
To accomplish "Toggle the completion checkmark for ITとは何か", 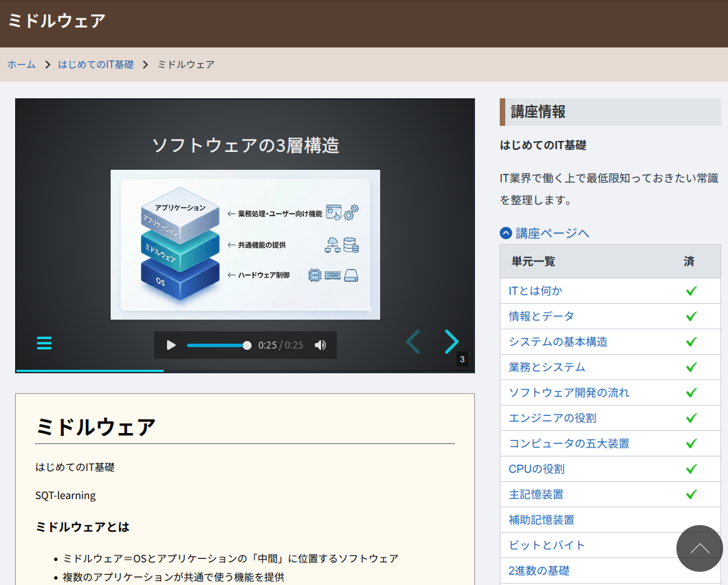I will click(691, 291).
